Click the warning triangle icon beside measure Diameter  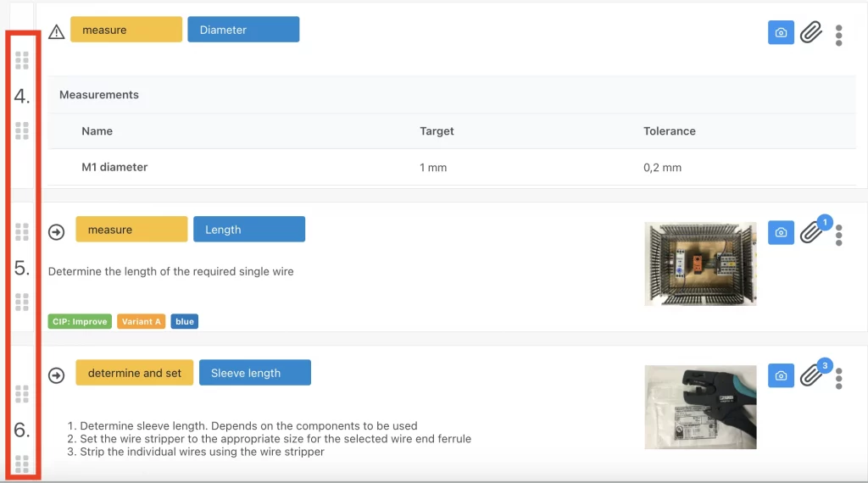57,32
